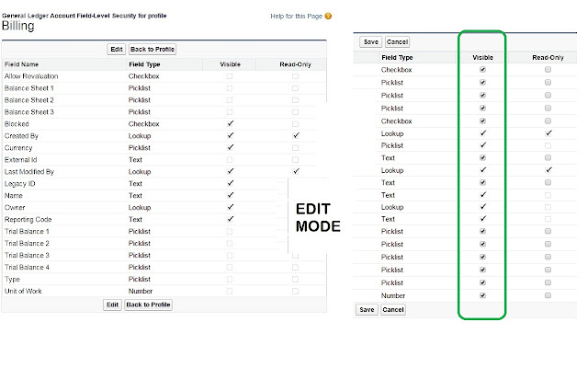Click Number type in Unit of Work row
The image size is (588, 368).
pos(141,292)
